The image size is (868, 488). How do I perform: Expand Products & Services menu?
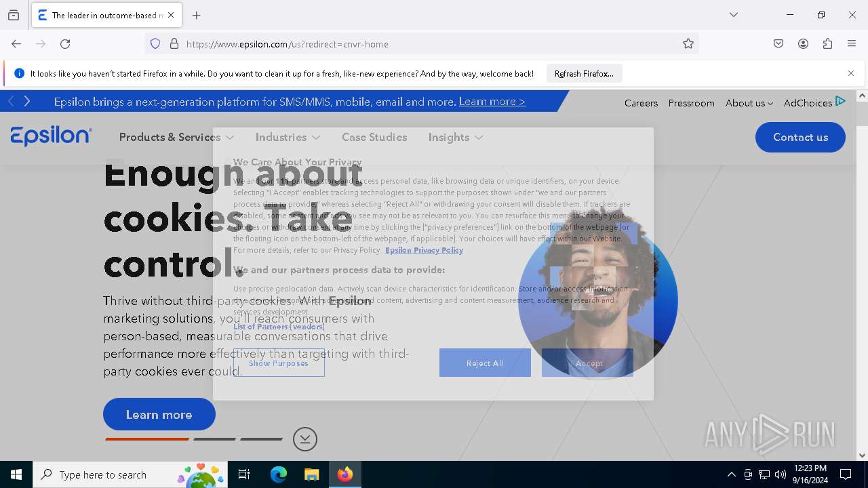(176, 137)
